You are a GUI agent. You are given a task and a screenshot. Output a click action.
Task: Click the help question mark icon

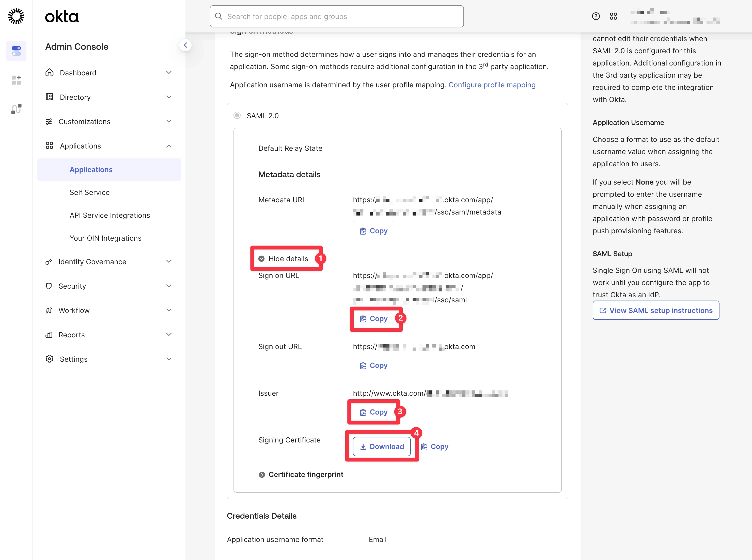[x=596, y=16]
